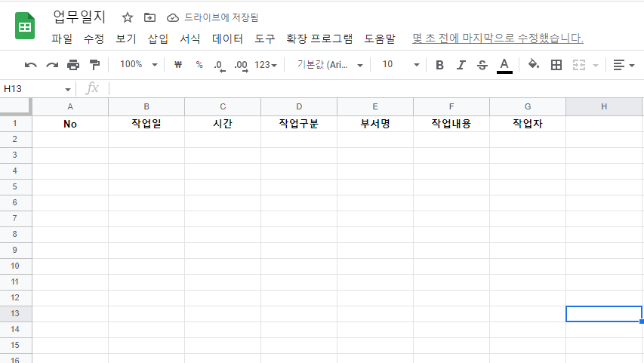This screenshot has width=644, height=363.
Task: Select row 1 header
Action: pyautogui.click(x=16, y=124)
